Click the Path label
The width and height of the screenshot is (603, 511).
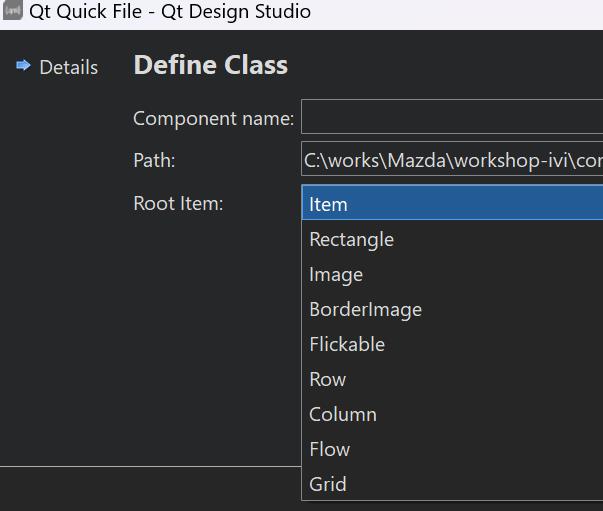[x=154, y=160]
